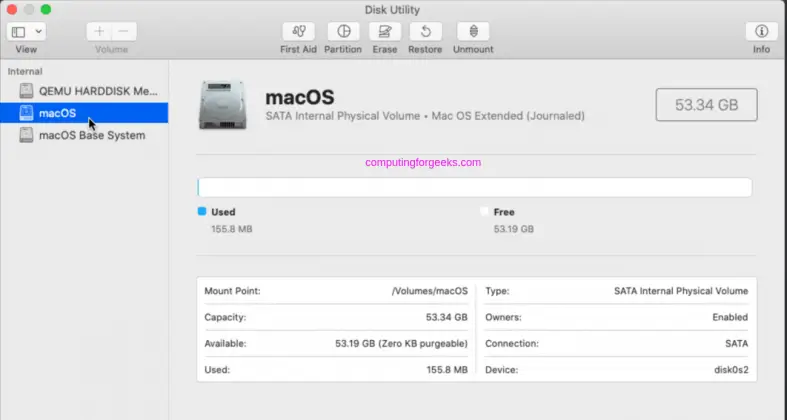
Task: Click the 53.34 GB capacity box
Action: [x=706, y=104]
